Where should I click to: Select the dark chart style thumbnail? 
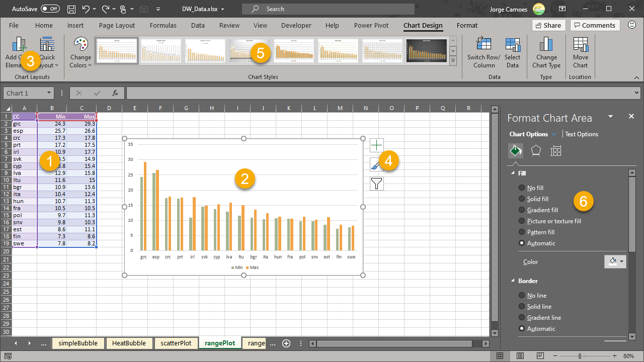[x=426, y=51]
